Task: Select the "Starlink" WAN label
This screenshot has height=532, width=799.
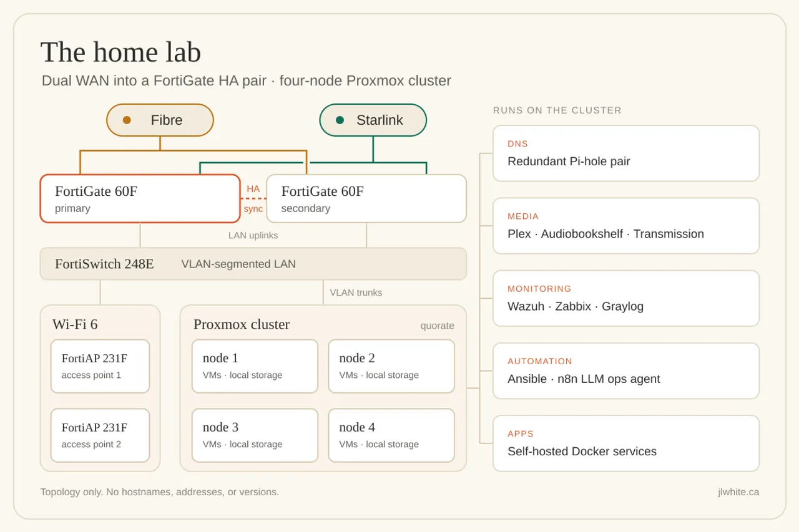Action: (x=380, y=120)
